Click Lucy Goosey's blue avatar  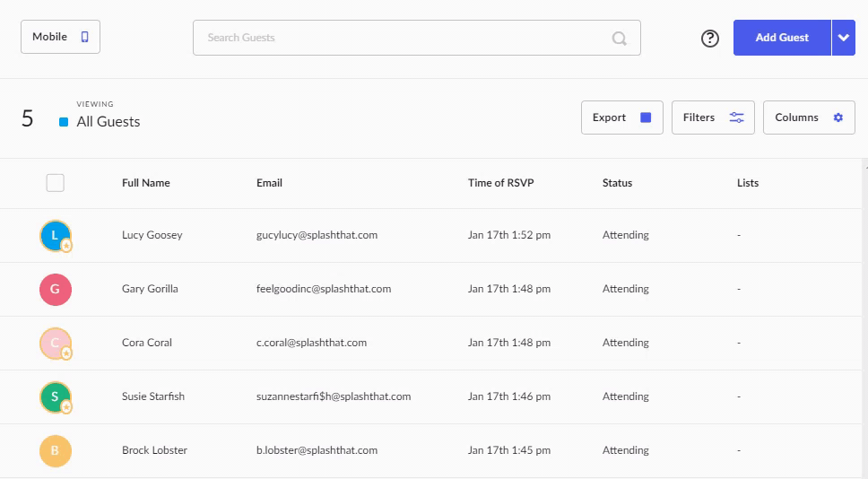(x=55, y=235)
